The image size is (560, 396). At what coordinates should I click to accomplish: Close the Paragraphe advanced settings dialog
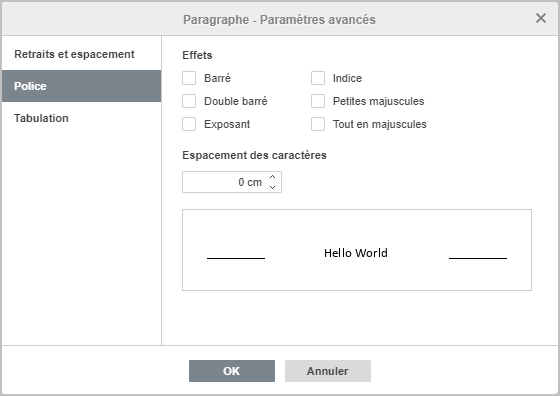(541, 18)
